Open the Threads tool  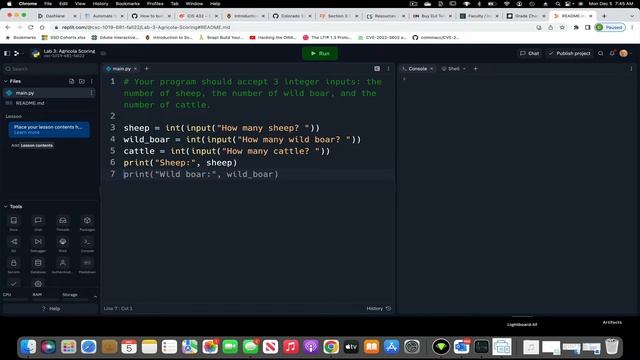point(62,223)
